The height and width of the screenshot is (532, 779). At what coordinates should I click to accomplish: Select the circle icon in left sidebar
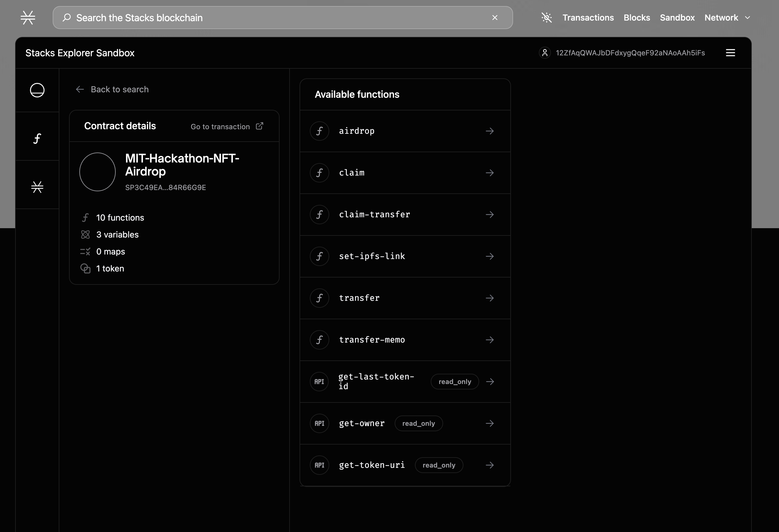point(37,90)
